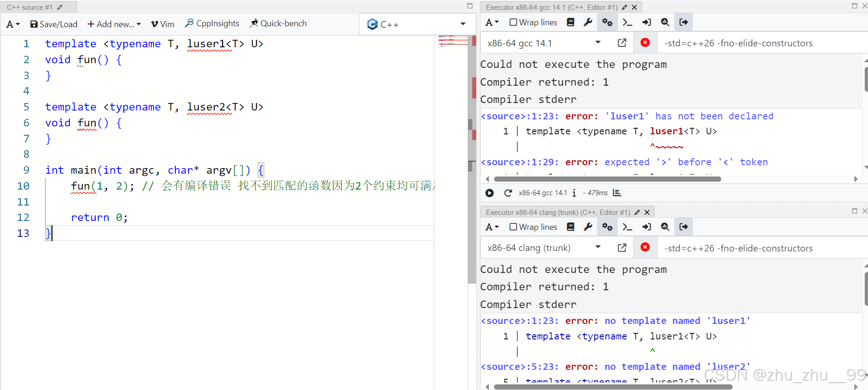868x390 pixels.
Task: Re-run compilation with the reload icon
Action: 508,193
